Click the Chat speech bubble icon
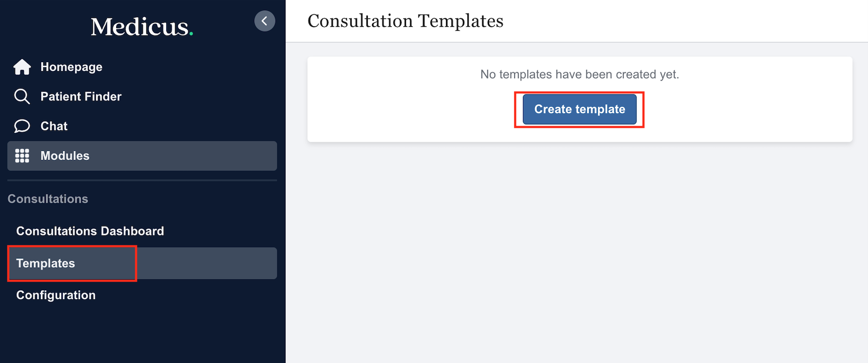This screenshot has height=363, width=868. (22, 126)
